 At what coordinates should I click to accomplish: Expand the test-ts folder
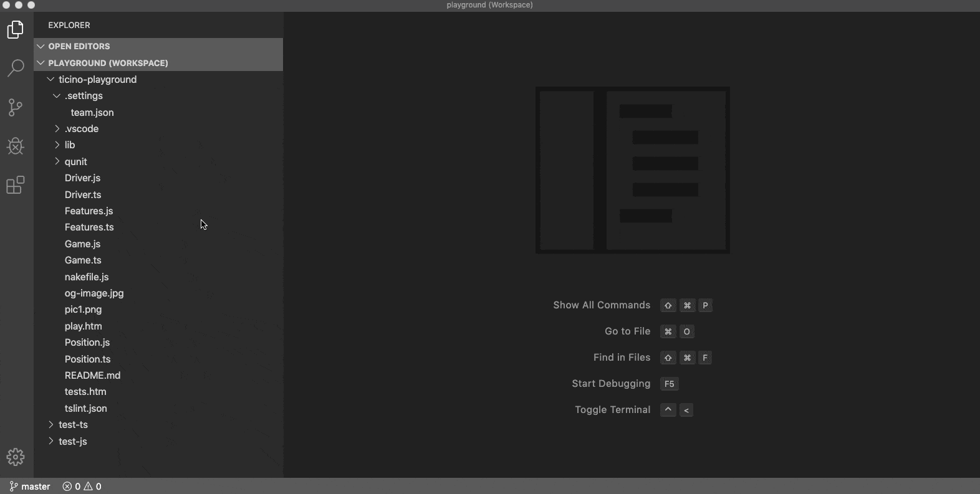click(73, 425)
